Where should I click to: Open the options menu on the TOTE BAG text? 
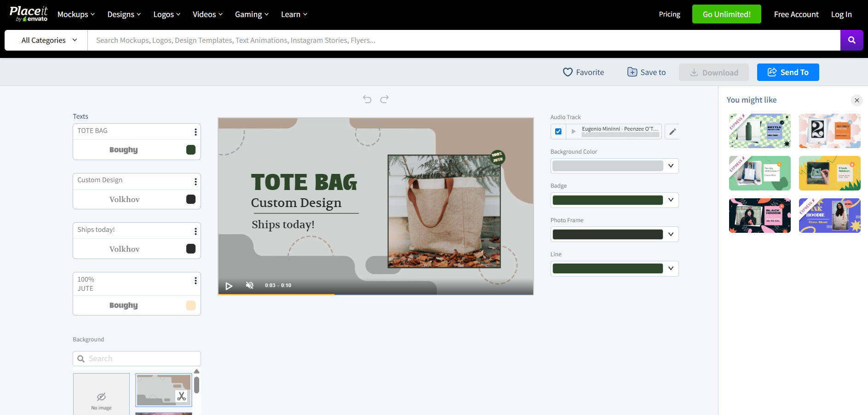pos(196,132)
